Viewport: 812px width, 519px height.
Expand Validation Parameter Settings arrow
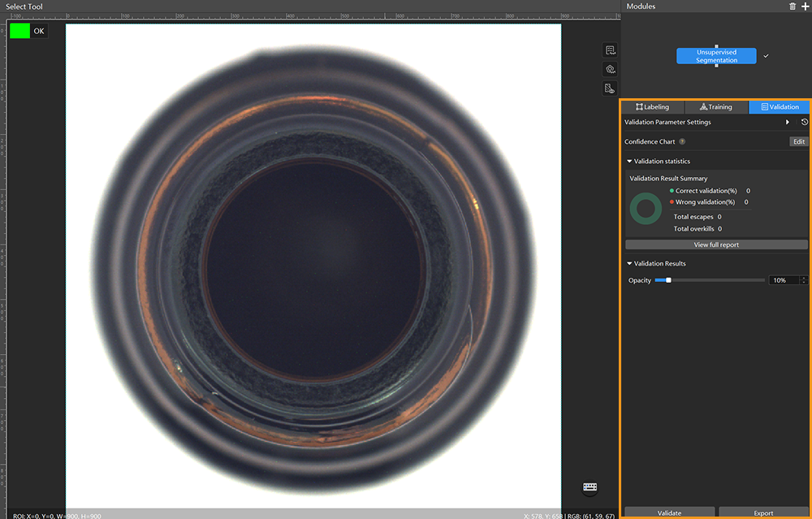(x=787, y=122)
